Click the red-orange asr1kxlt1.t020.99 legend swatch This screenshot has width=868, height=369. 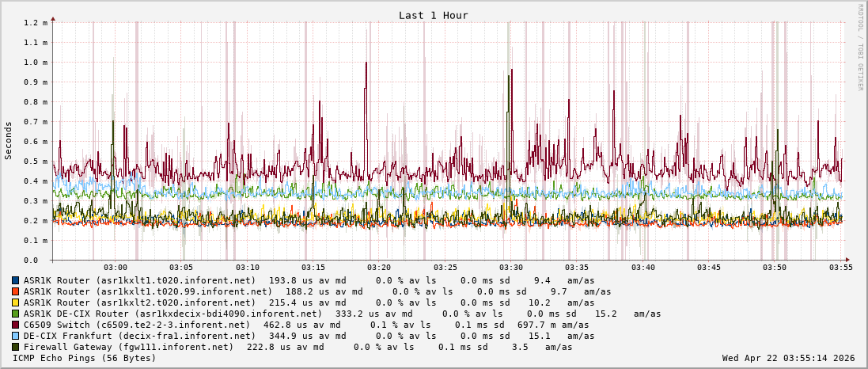16,291
